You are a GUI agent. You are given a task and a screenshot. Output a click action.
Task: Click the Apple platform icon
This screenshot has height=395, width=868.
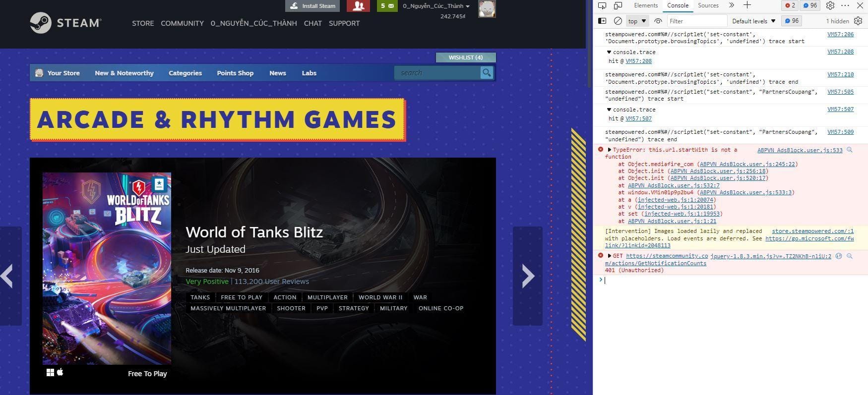click(60, 372)
